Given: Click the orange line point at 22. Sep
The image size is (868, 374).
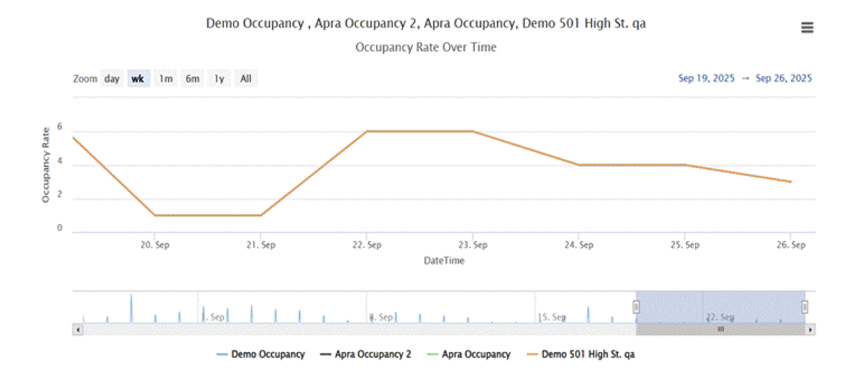Looking at the screenshot, I should [366, 131].
